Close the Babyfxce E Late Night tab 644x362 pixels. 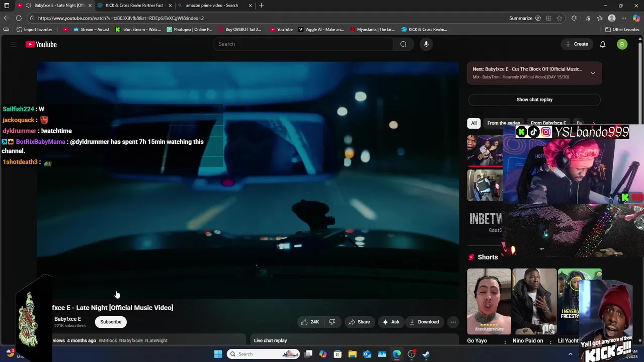90,6
